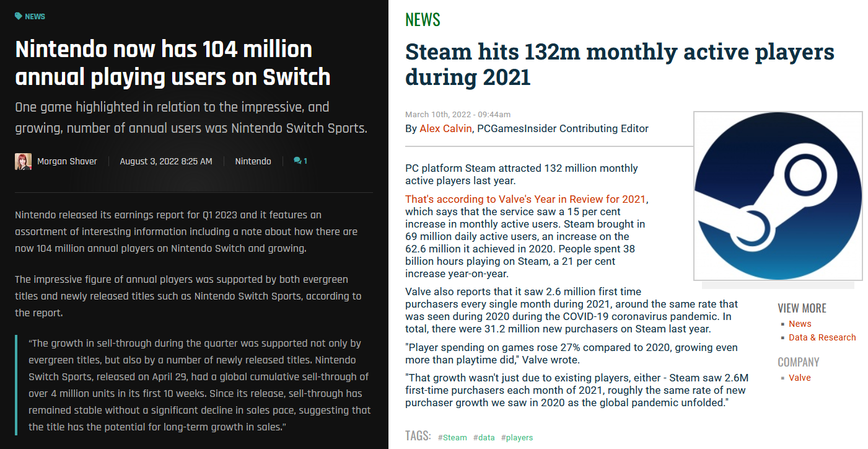Click headline Steam hits 132m monthly active players

pyautogui.click(x=620, y=64)
